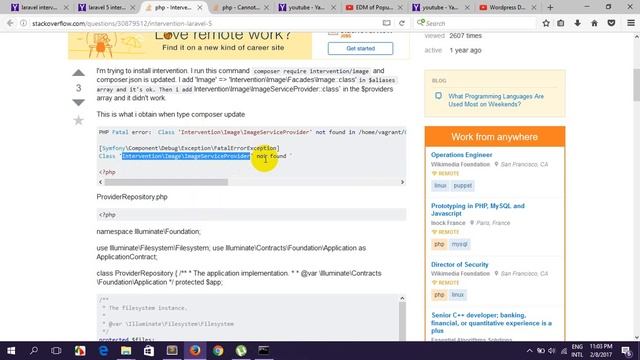Show site information icon beside the URL
This screenshot has width=640, height=360.
(24, 23)
